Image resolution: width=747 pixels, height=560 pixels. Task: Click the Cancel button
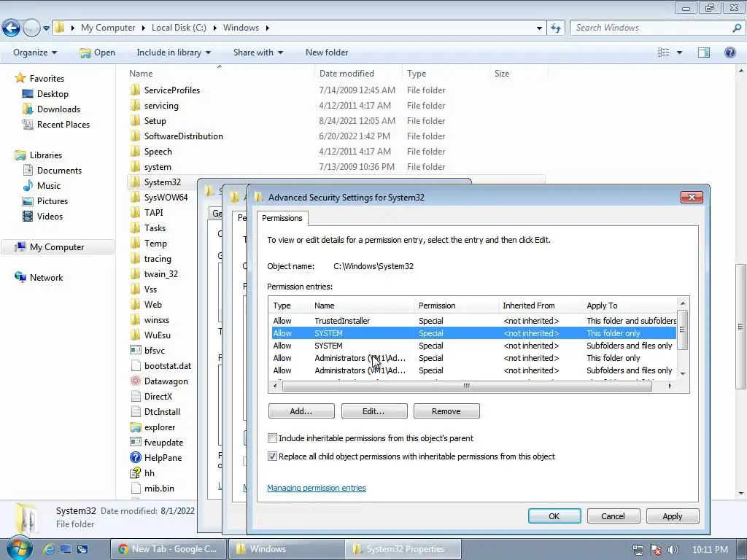(x=613, y=516)
